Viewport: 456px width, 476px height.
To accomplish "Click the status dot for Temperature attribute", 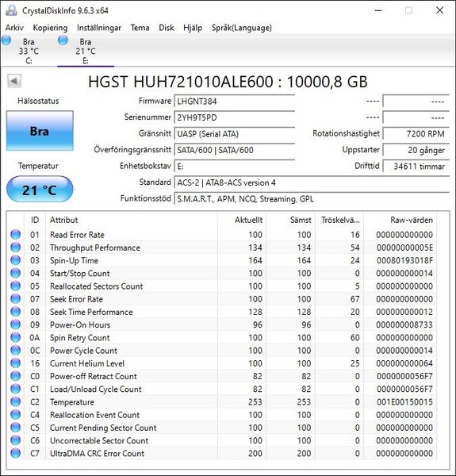I will pyautogui.click(x=16, y=401).
